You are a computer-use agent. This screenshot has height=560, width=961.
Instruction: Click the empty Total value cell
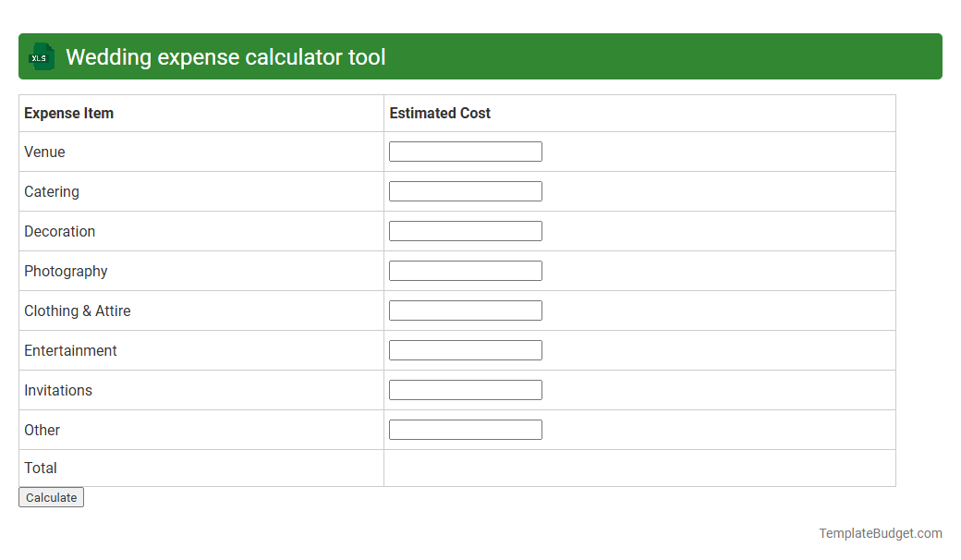(638, 468)
